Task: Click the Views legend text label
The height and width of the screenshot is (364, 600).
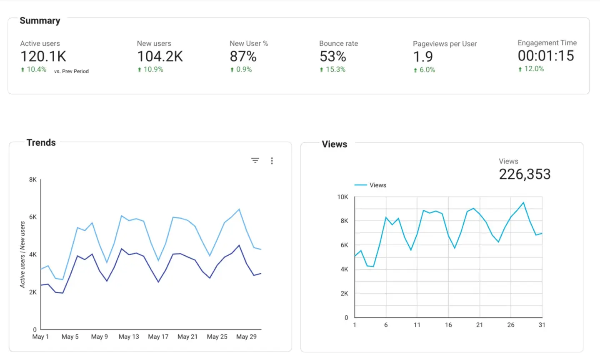Action: pos(377,185)
